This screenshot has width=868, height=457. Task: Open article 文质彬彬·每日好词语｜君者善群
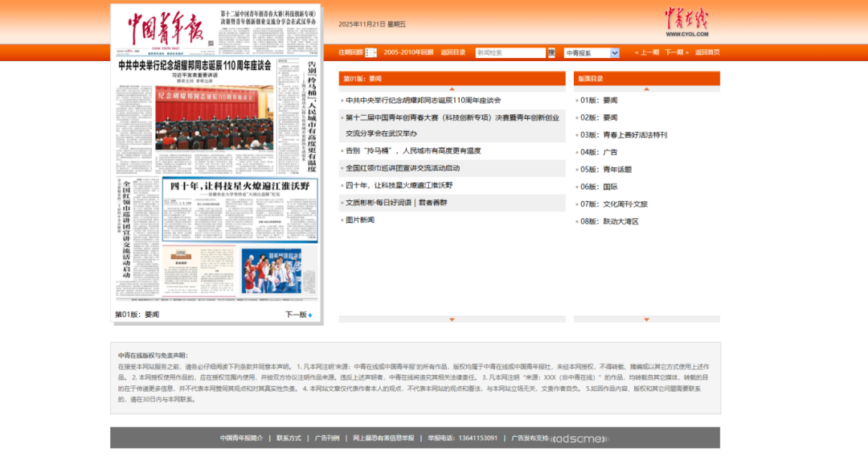click(x=396, y=203)
